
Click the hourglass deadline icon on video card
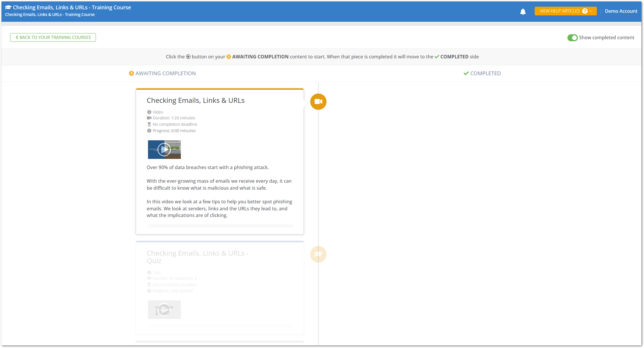(149, 124)
